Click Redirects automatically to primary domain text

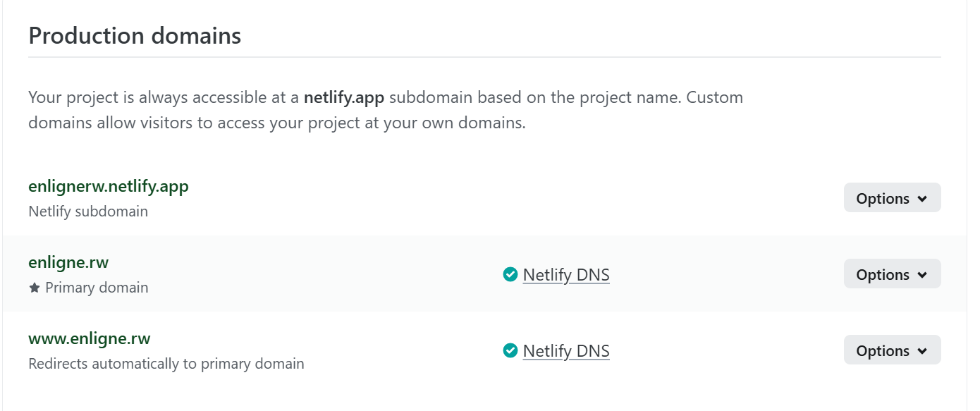(x=166, y=364)
